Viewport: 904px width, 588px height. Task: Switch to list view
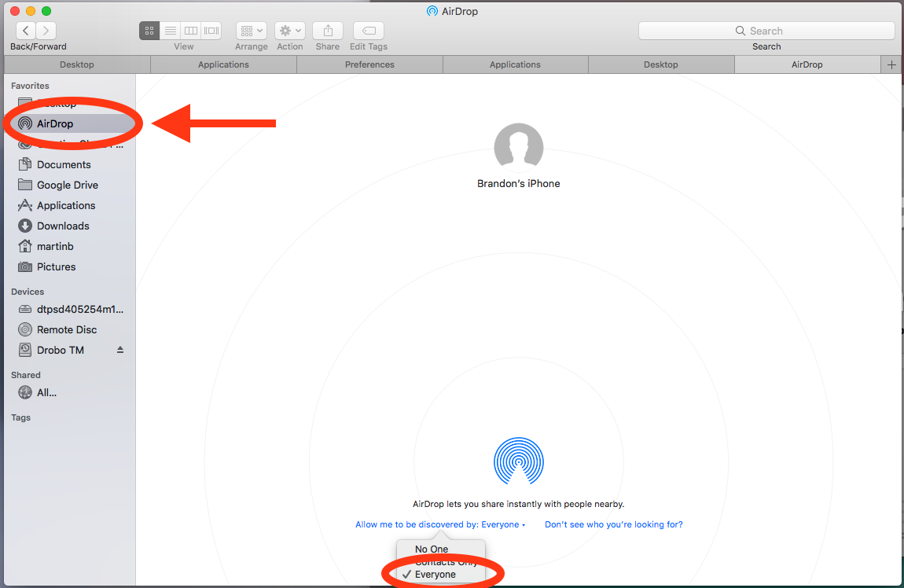(171, 31)
